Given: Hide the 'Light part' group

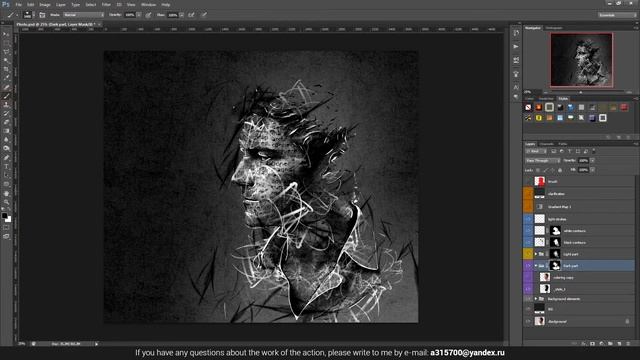Looking at the screenshot, I should [x=528, y=254].
